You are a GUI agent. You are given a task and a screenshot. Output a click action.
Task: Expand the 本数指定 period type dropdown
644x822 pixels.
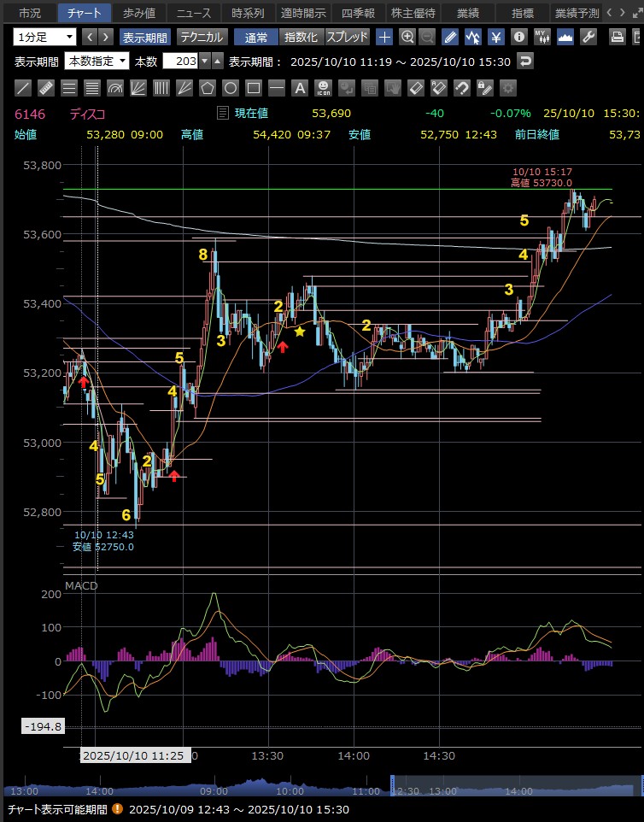point(97,62)
